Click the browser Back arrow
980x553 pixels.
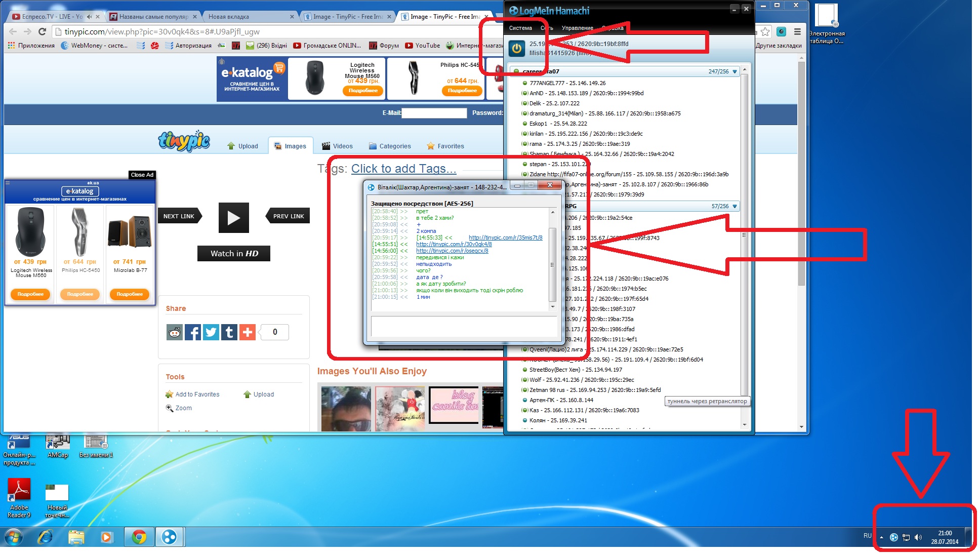tap(13, 31)
